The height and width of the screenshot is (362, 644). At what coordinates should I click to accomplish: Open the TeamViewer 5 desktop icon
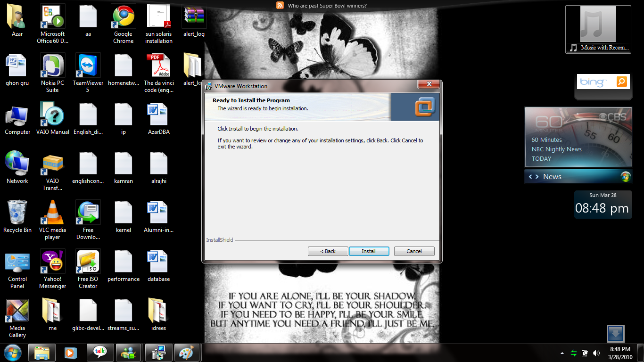click(x=88, y=73)
